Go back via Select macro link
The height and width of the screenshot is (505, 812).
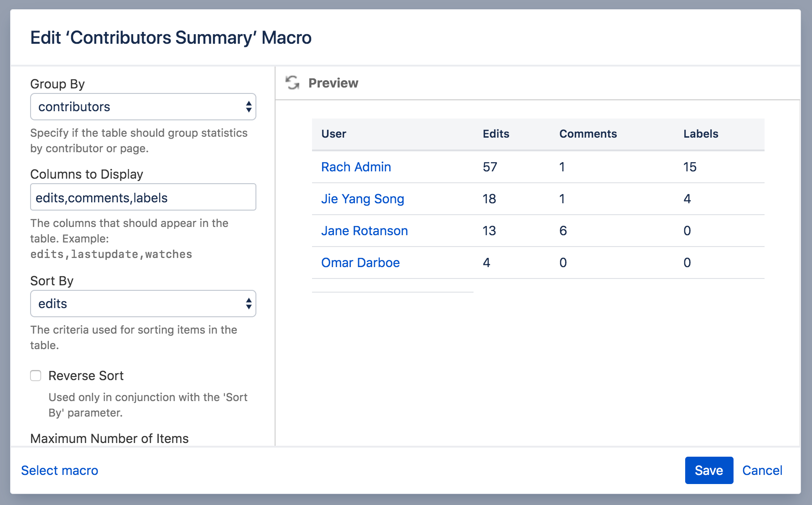(x=60, y=470)
